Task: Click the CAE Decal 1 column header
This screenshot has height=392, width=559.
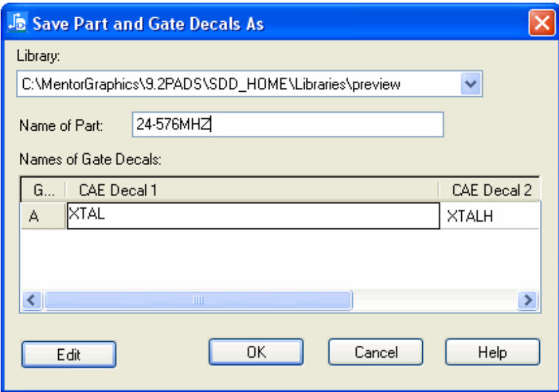Action: pos(251,190)
